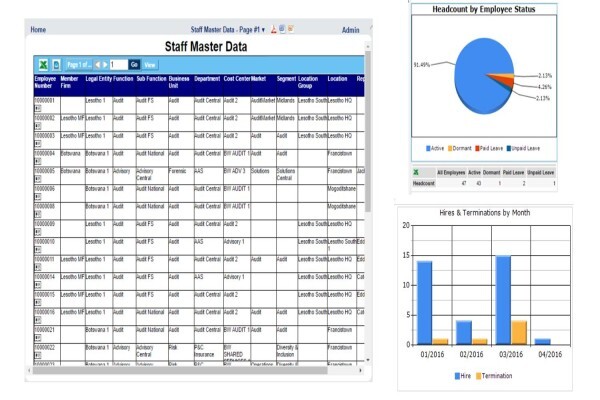Screen dimensions: 600x400
Task: Open the PDF export icon in header
Action: pos(274,29)
